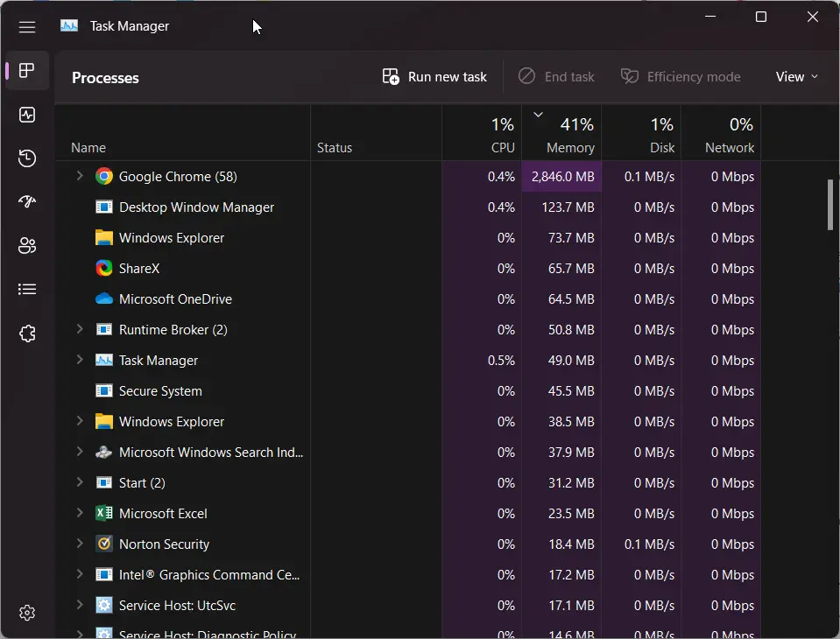
Task: Expand Runtime Broker process group
Action: 80,330
